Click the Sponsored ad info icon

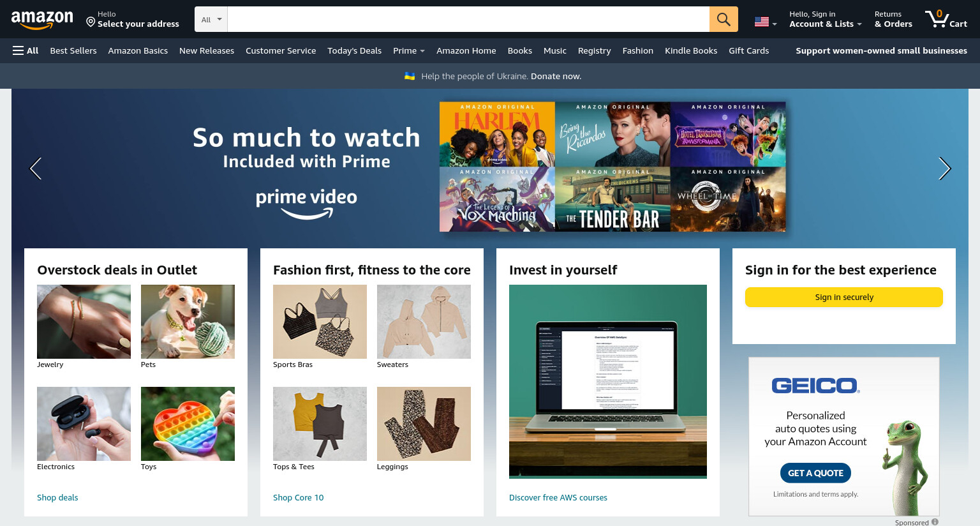coord(935,522)
